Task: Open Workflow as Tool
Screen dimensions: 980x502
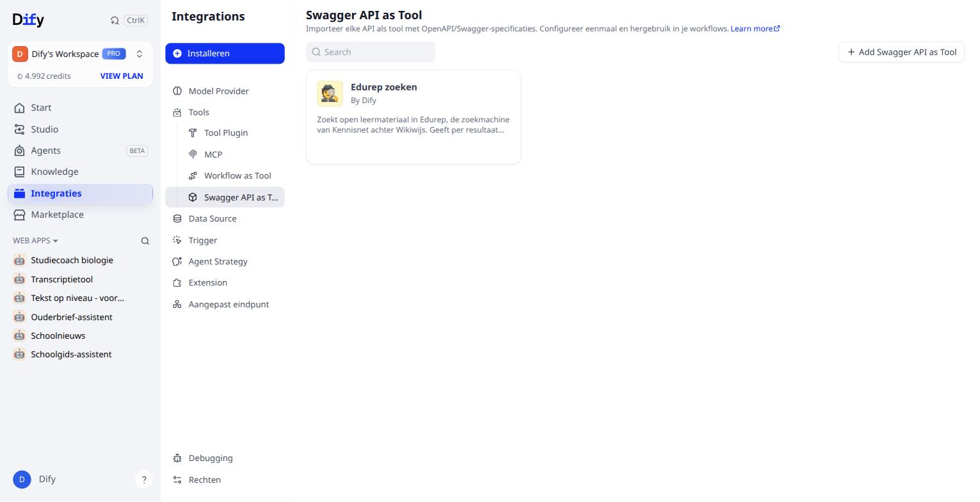Action: pos(225,175)
